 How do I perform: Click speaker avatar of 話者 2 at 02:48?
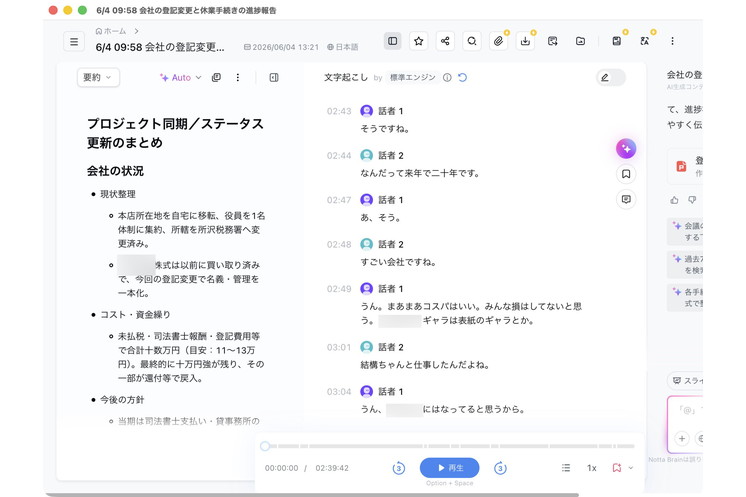coord(366,244)
